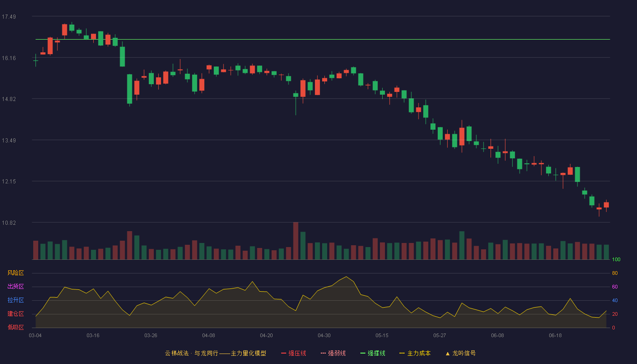
Task: Click the last red candlestick on the right
Action: [x=606, y=206]
